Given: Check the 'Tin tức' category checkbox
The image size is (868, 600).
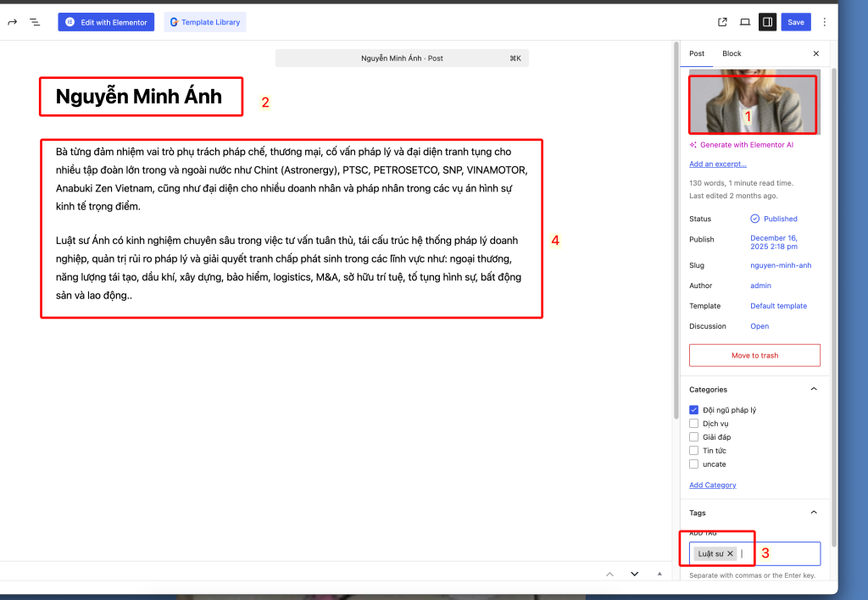Looking at the screenshot, I should pos(694,451).
